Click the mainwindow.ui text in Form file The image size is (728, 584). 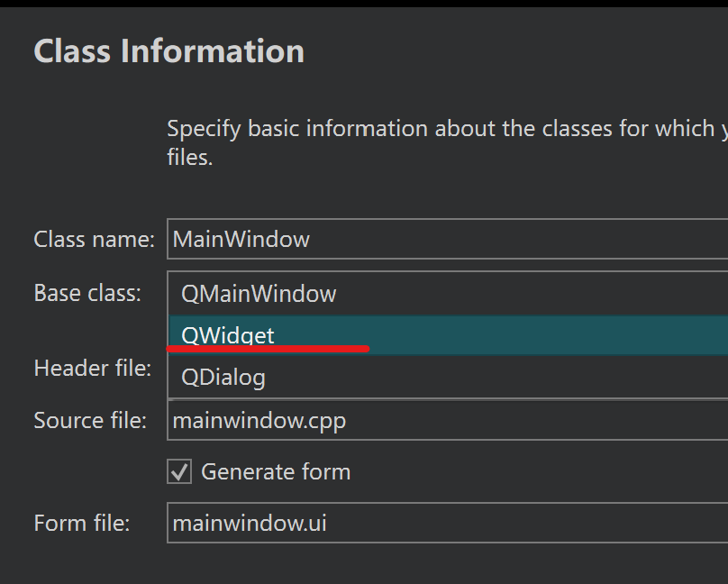[x=250, y=523]
